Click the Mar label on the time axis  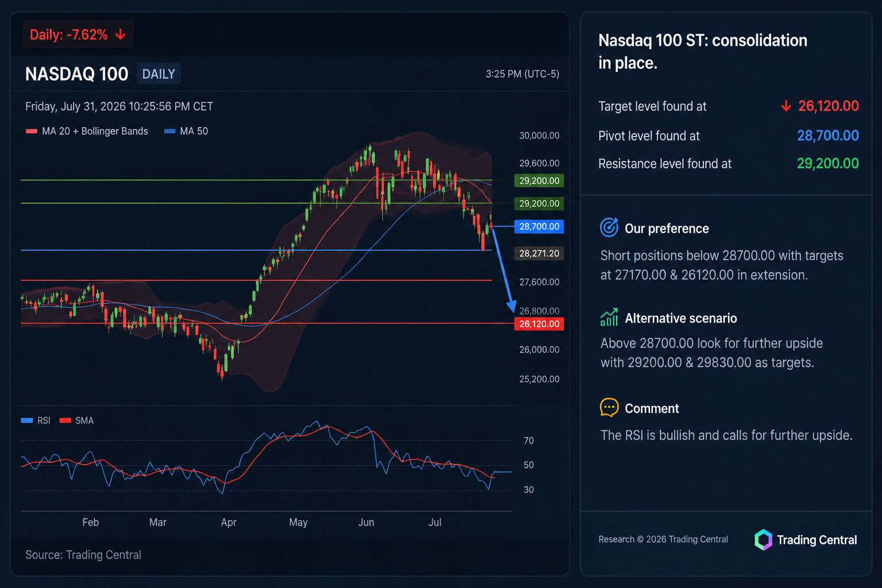tap(158, 523)
